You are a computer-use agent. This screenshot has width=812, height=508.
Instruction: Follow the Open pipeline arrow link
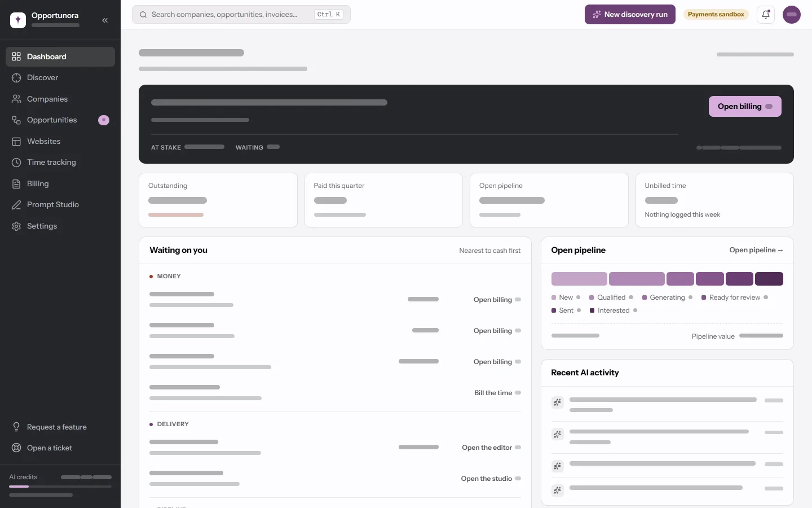click(756, 250)
